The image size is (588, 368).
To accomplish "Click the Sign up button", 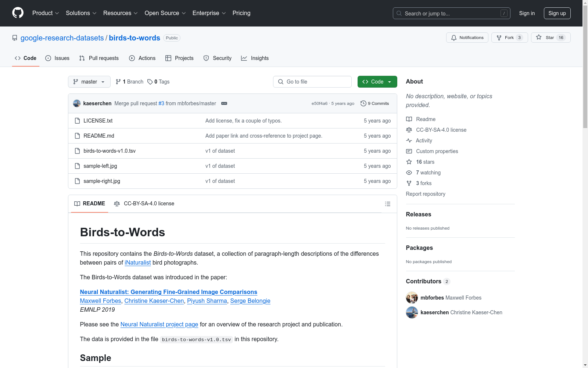I will 557,13.
